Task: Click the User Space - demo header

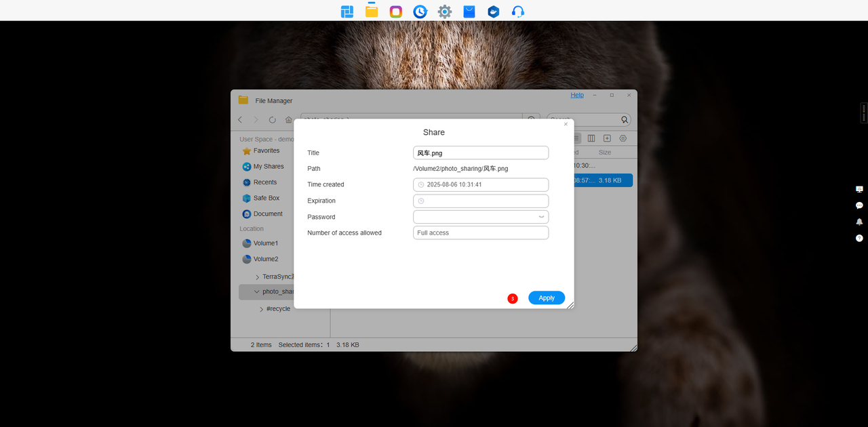Action: [x=267, y=139]
